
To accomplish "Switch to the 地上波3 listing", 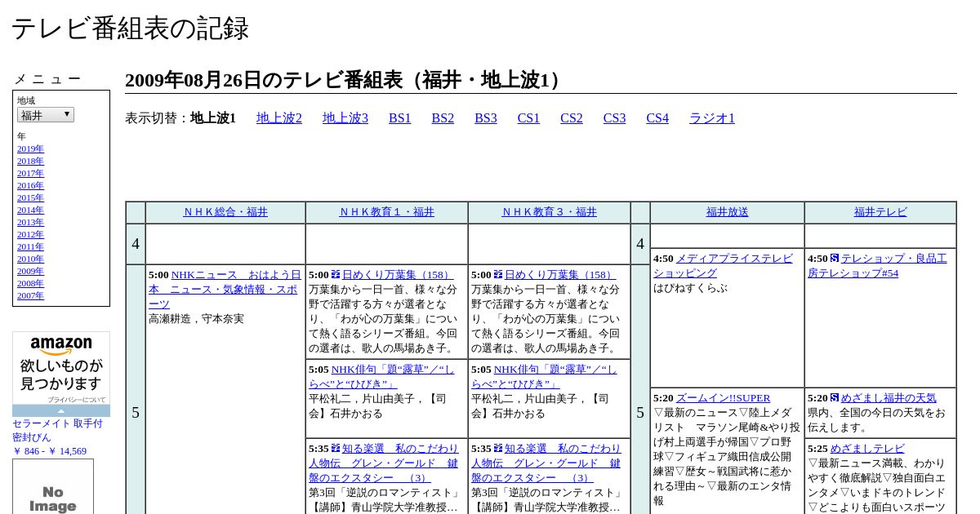I will pos(345,118).
